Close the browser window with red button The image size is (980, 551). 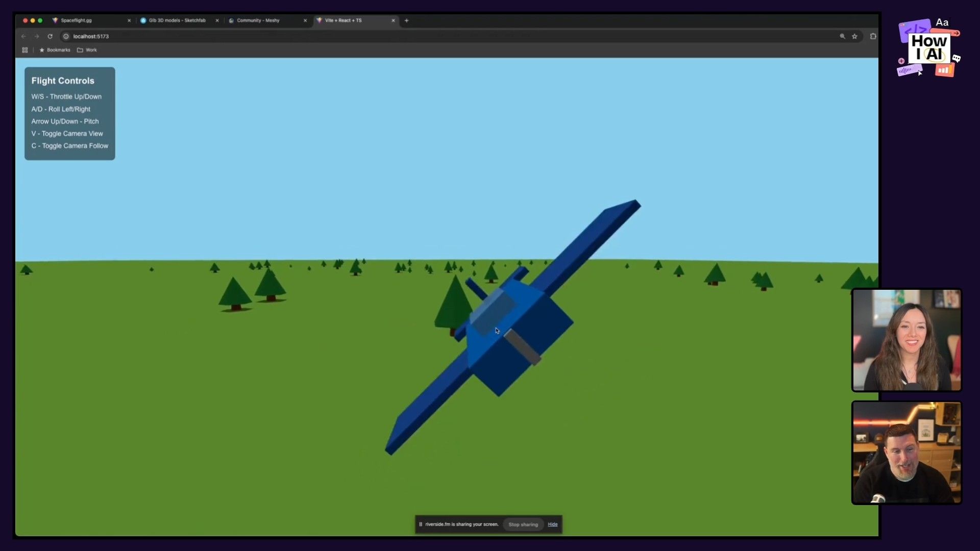(x=25, y=20)
